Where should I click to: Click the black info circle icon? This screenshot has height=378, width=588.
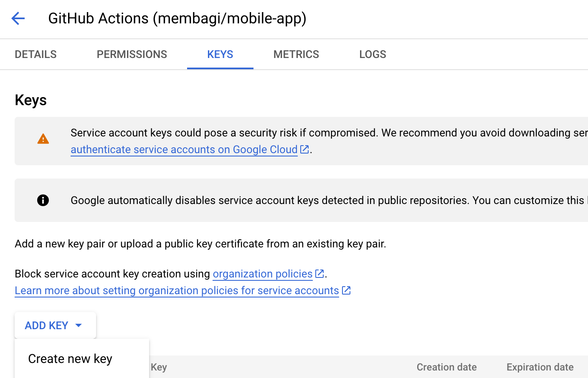(43, 200)
